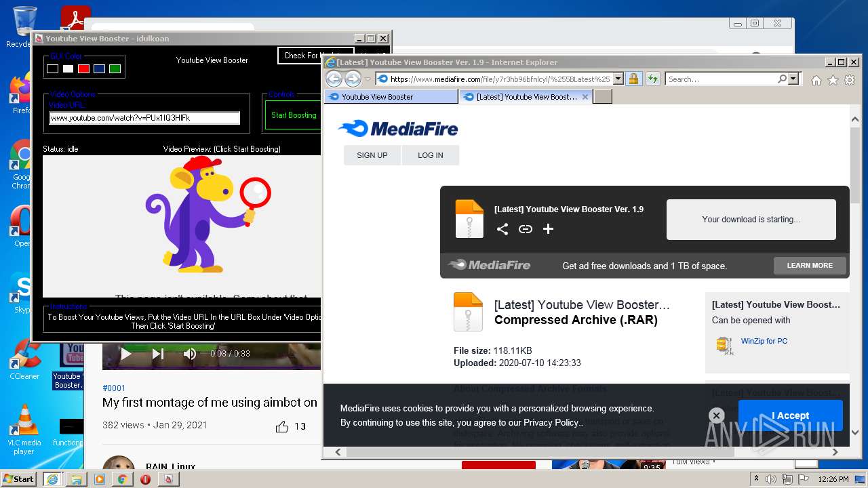
Task: Open the search provider dropdown arrow
Action: pyautogui.click(x=794, y=79)
